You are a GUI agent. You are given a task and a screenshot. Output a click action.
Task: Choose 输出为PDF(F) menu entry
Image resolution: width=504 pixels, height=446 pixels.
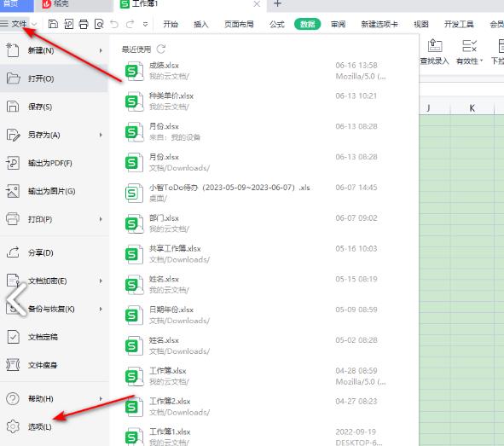tap(54, 163)
